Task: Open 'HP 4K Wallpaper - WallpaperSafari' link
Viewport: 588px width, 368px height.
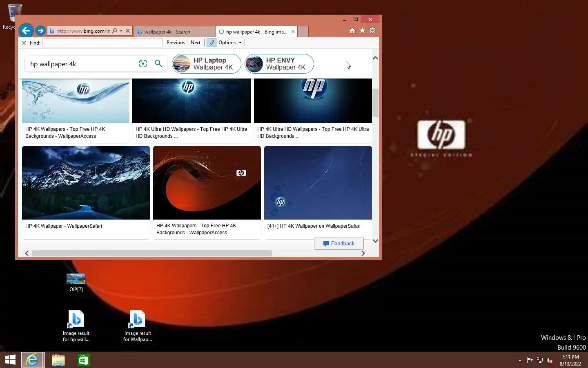Action: click(x=64, y=226)
